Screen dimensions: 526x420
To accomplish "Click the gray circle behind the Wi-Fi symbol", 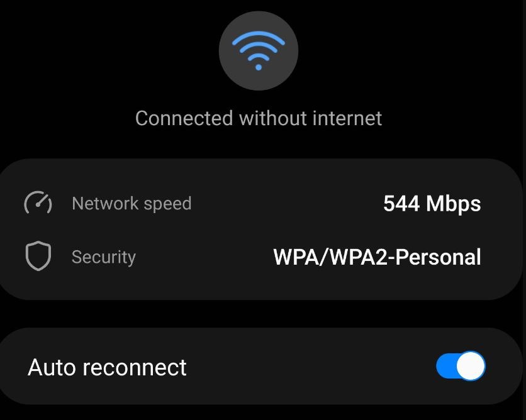I will pos(259,51).
